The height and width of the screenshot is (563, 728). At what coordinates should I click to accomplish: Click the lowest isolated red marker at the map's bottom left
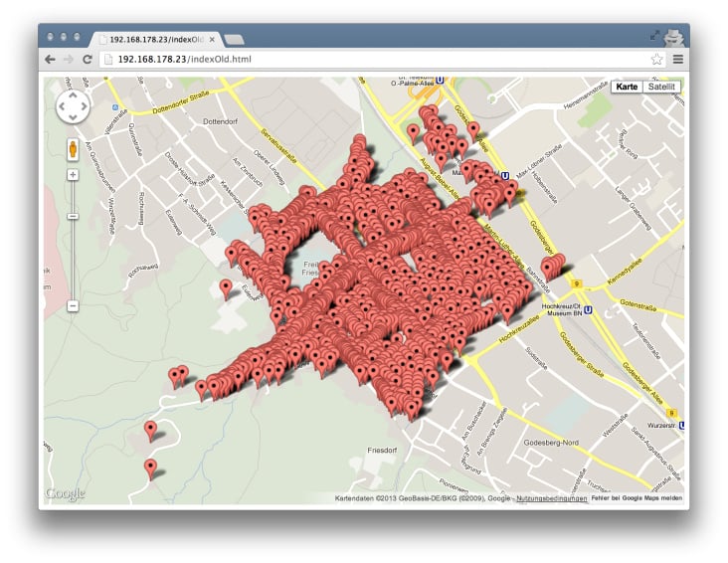[150, 469]
